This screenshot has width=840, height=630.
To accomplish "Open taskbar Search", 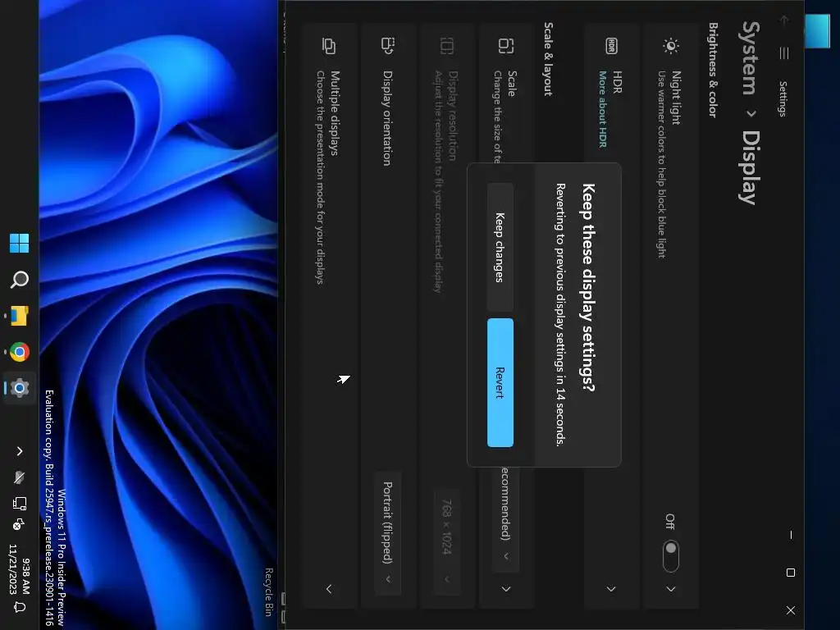I will pyautogui.click(x=20, y=279).
